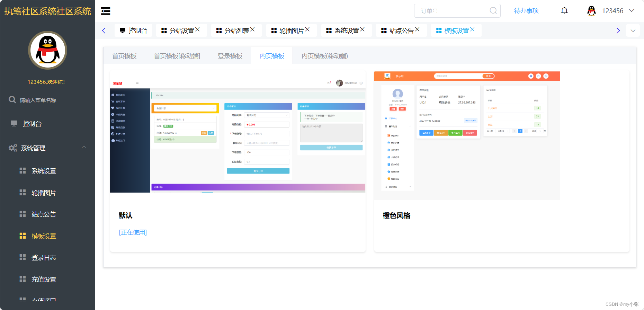Open the 内页模板(移动端) template tab
Screen dimensions: 644x310
(x=325, y=56)
